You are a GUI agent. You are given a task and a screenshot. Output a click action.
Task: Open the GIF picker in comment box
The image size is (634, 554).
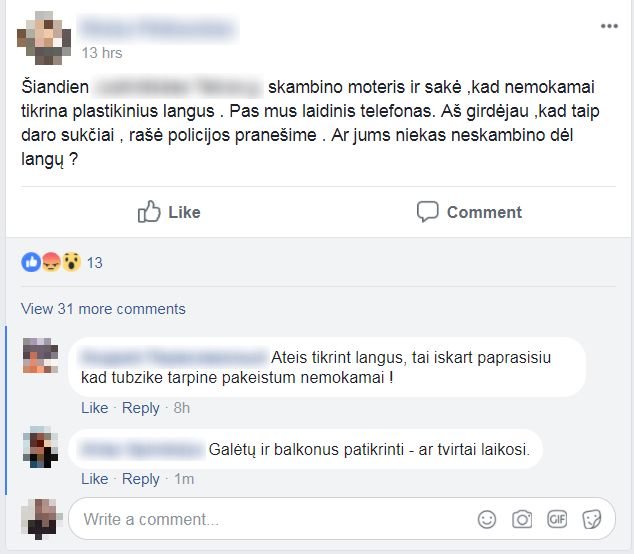557,519
